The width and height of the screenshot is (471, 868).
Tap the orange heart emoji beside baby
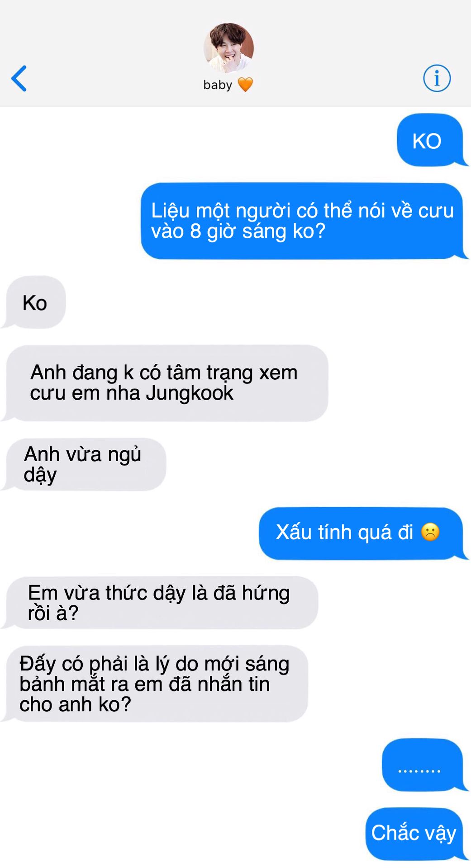(x=245, y=85)
